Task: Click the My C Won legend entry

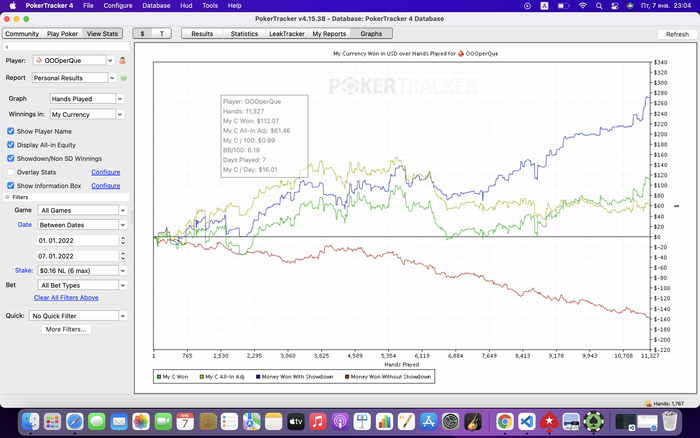Action: (x=172, y=377)
